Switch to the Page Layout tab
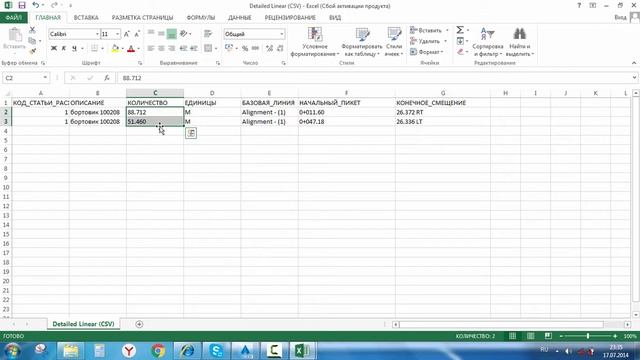 click(x=142, y=18)
